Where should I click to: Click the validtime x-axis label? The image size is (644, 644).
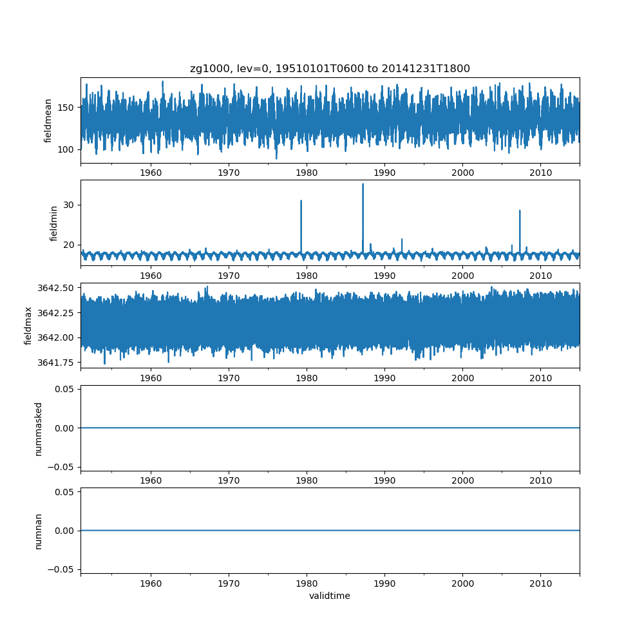click(x=330, y=596)
